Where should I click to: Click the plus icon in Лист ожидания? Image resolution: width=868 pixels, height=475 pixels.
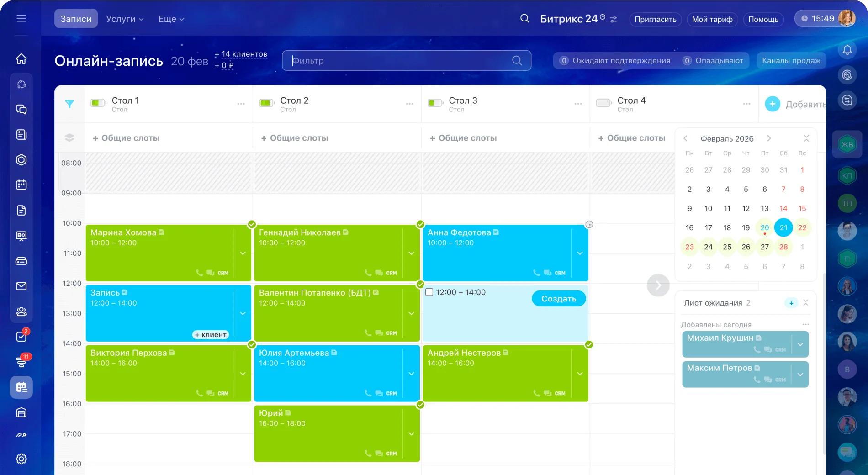point(791,303)
